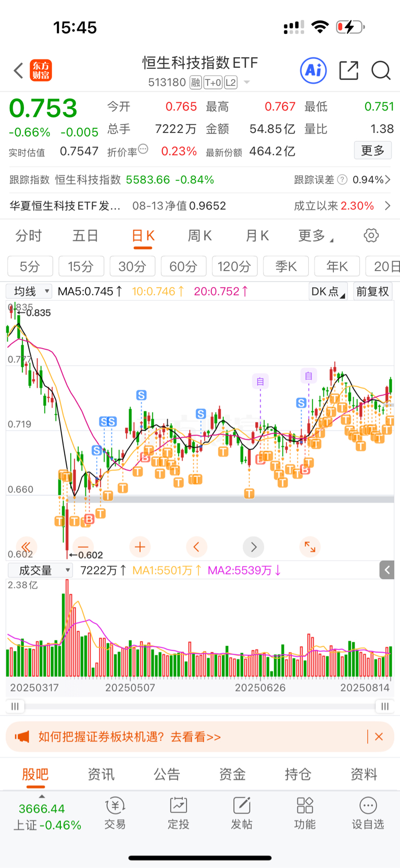Select the 5分 period
400x868 pixels.
[x=30, y=266]
